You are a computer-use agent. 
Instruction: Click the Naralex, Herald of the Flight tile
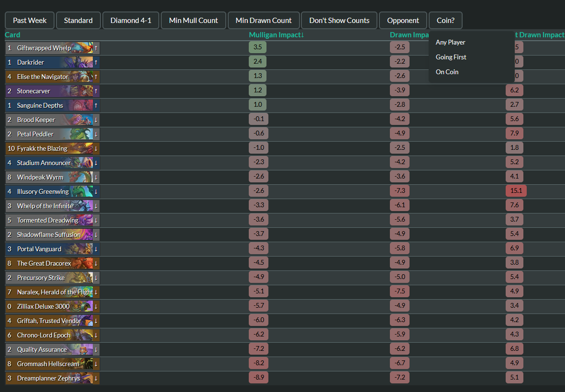(52, 292)
